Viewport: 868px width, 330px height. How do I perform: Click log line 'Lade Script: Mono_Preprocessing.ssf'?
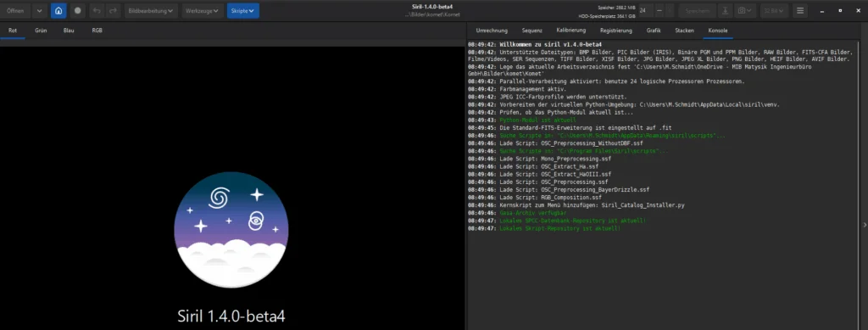[x=554, y=159]
